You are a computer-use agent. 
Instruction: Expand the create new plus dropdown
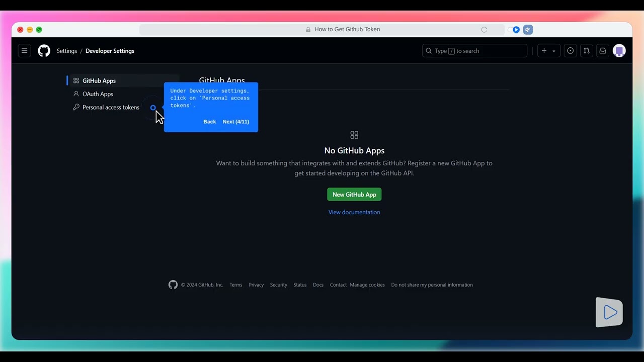click(548, 51)
